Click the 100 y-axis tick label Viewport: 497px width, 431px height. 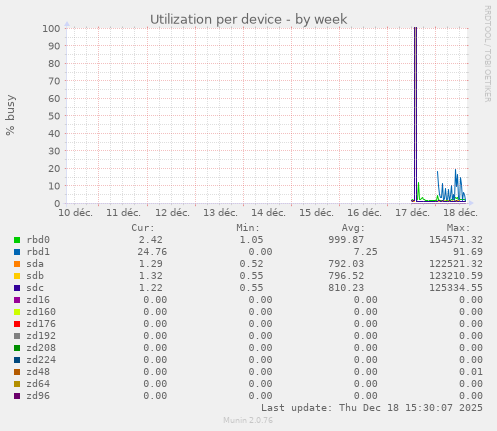click(x=51, y=28)
